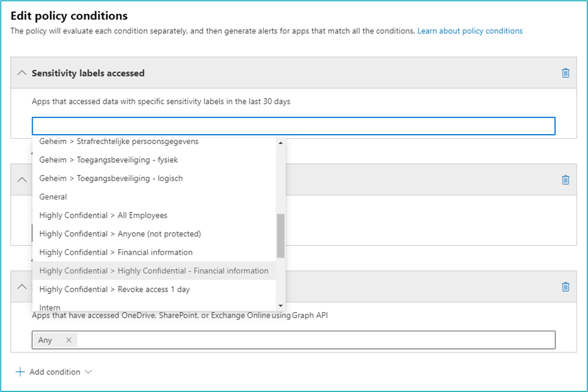Click the dropdown list scroll down arrow

(281, 306)
